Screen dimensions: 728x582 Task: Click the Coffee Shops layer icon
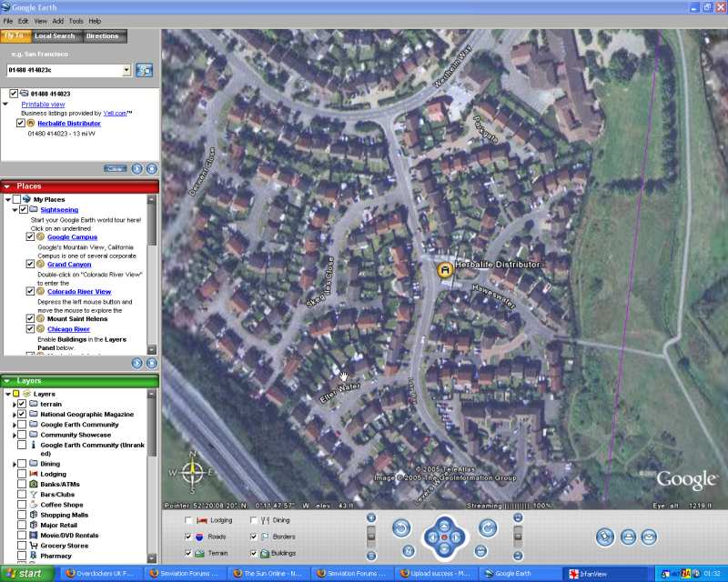point(34,505)
